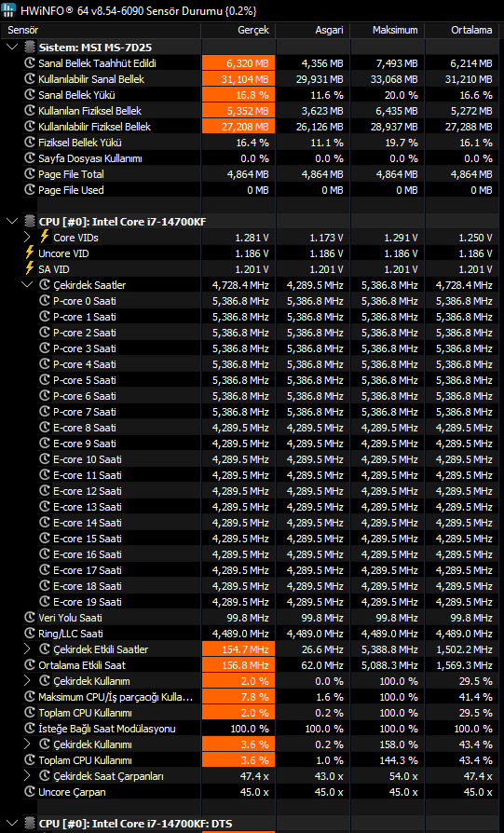Click the clock icon of Sanal Bellek Taahhüt Edildi
Screen dimensions: 504x833
tap(30, 63)
